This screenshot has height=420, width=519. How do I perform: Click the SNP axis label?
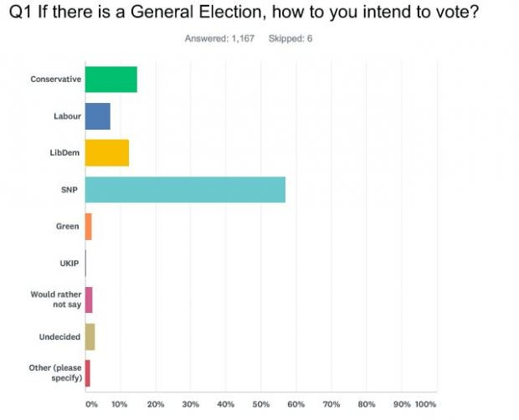coord(72,190)
